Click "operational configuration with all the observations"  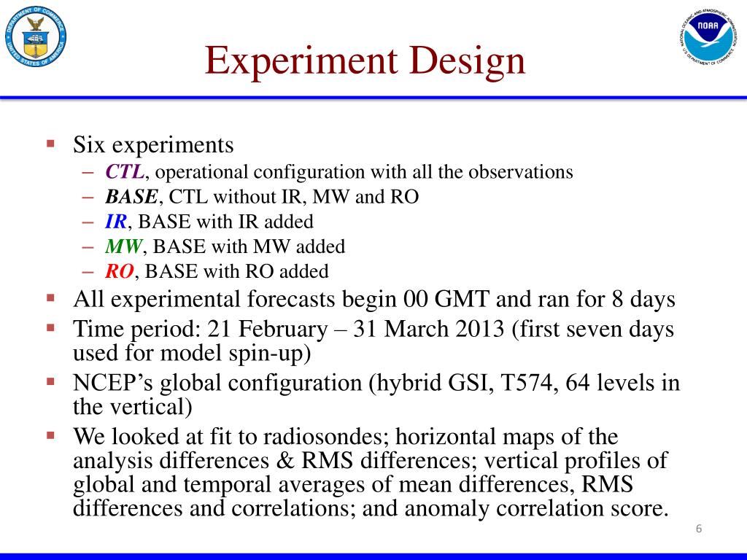(x=364, y=172)
